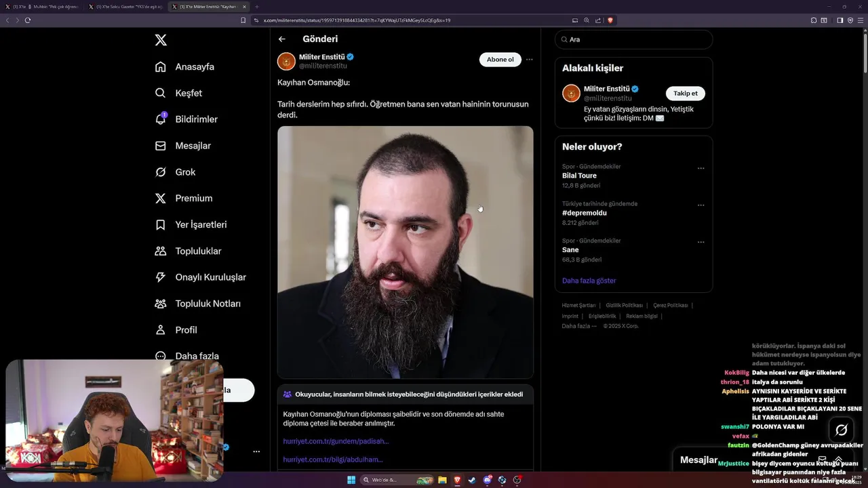
Task: Click Takip et for Militer Enstitü
Action: point(686,94)
